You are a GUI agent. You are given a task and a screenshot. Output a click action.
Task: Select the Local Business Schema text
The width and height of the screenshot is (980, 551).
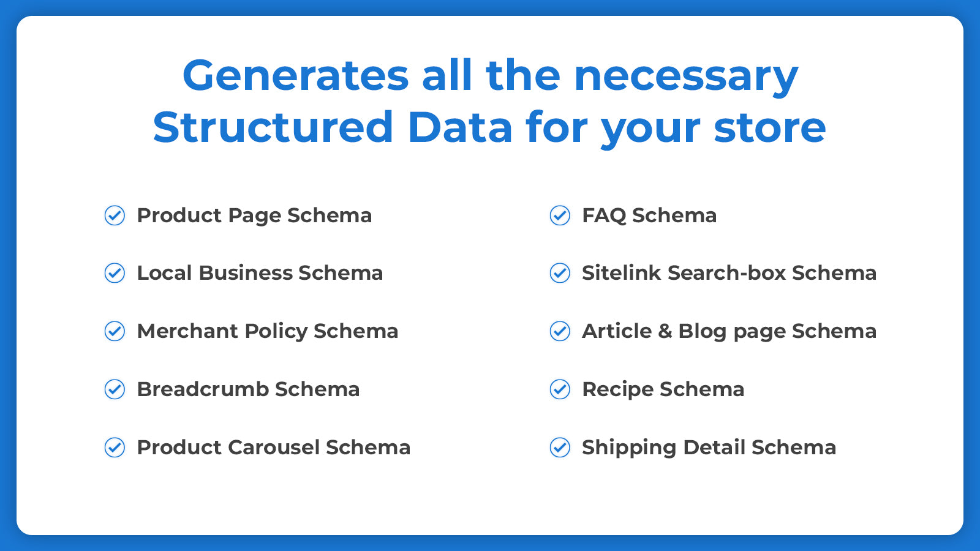click(260, 273)
